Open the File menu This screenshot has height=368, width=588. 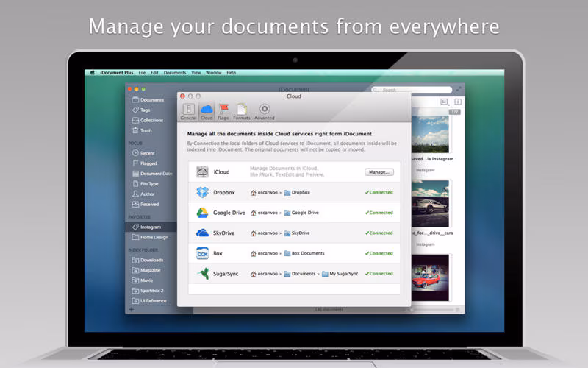pos(142,72)
